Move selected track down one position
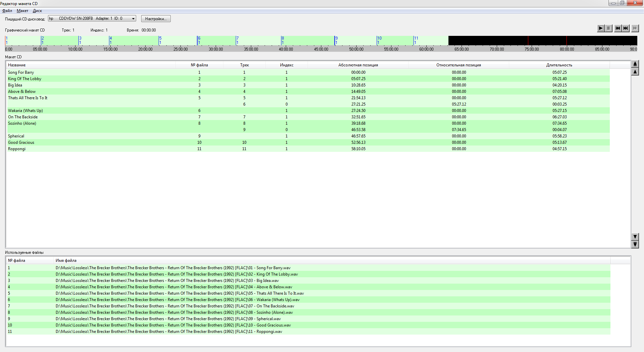This screenshot has height=352, width=644. click(x=635, y=237)
